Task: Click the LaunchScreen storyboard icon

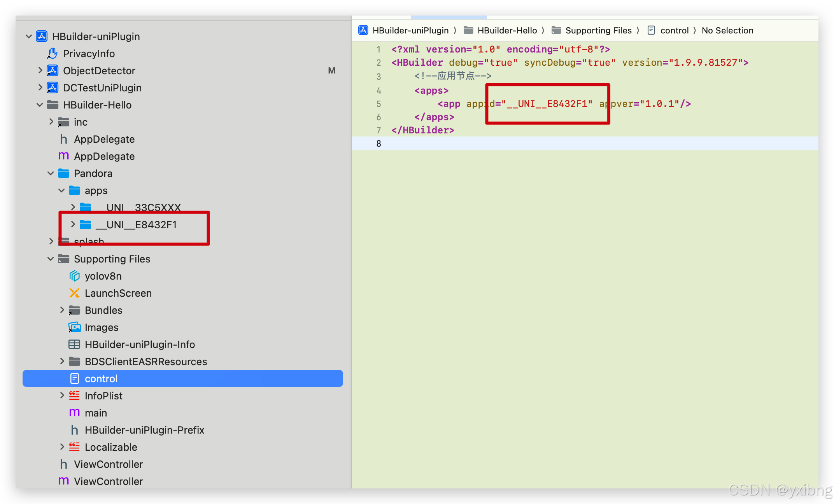Action: [74, 293]
